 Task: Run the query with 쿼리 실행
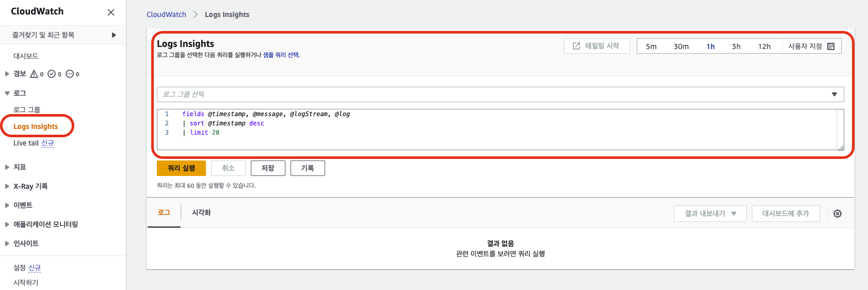pyautogui.click(x=181, y=168)
